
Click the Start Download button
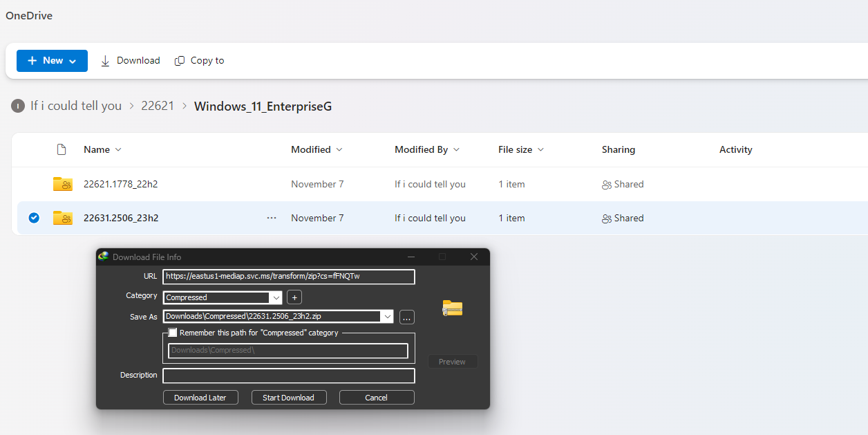[288, 398]
